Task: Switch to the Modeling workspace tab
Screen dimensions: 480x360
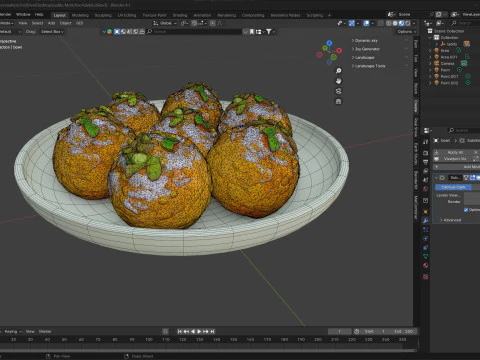Action: (80, 15)
